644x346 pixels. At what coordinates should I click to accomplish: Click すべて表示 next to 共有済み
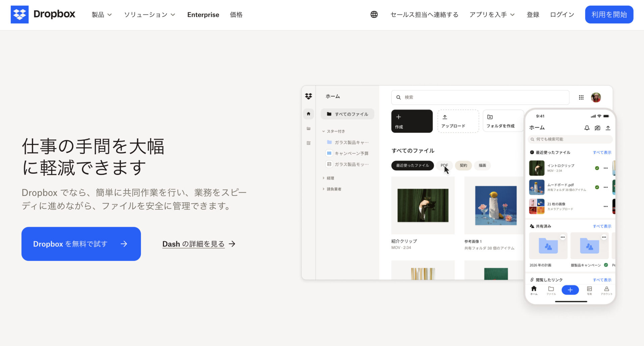[x=602, y=226]
